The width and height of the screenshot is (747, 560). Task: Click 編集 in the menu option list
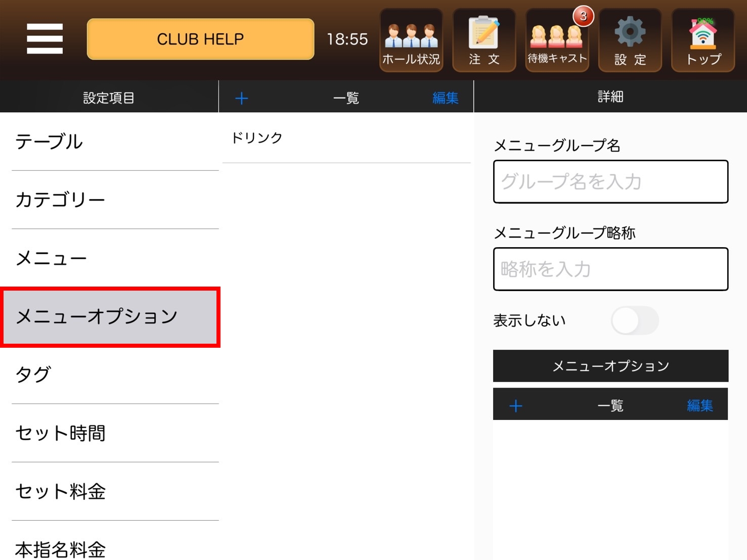pos(700,405)
